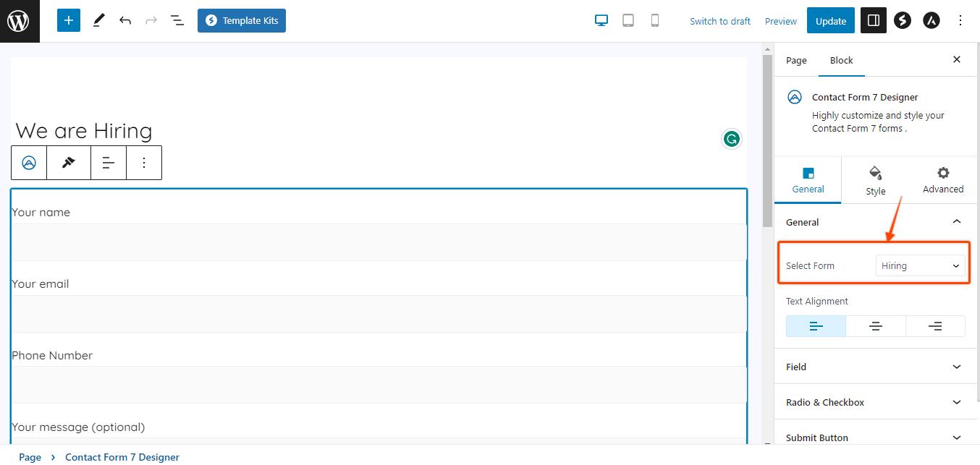
Task: Open the block inserter plus button
Action: tap(68, 21)
